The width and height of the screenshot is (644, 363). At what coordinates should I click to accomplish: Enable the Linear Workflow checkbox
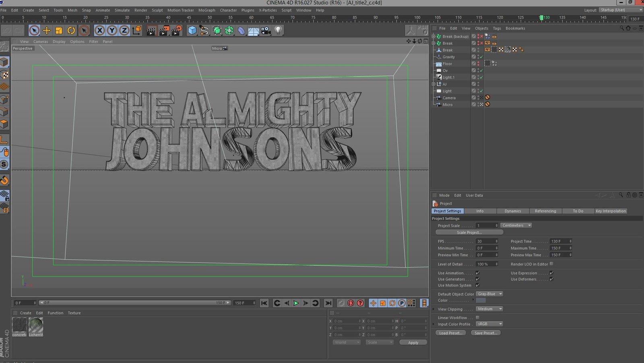click(x=478, y=317)
